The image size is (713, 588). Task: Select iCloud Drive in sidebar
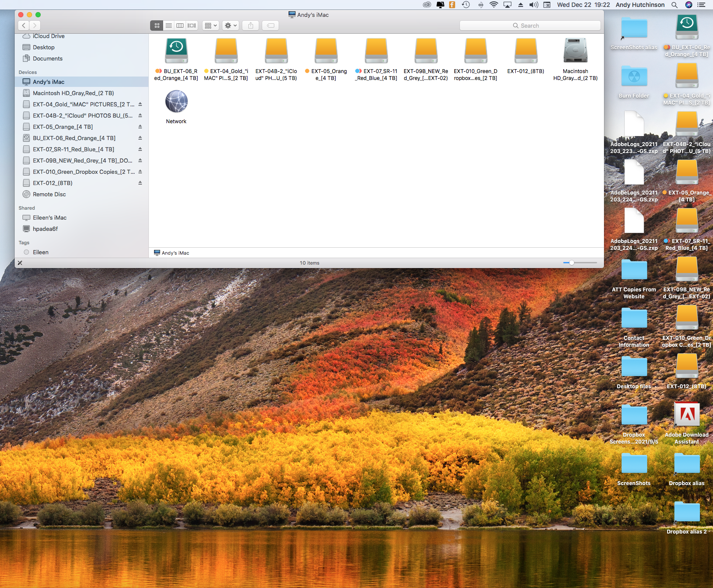pos(81,36)
